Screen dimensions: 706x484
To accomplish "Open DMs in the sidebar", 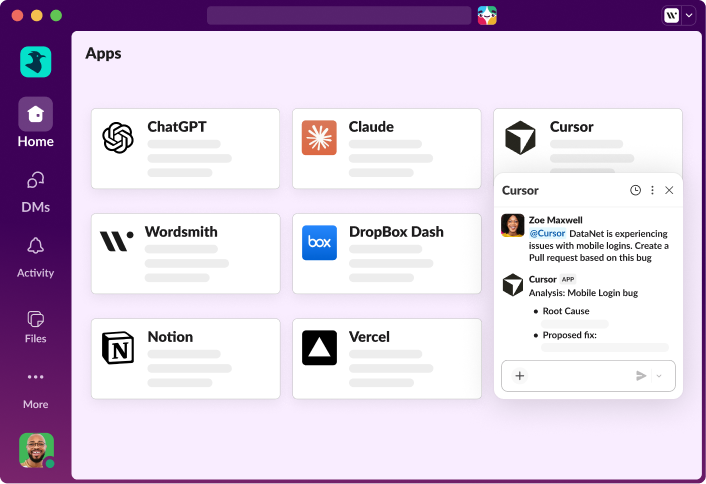I will (36, 192).
